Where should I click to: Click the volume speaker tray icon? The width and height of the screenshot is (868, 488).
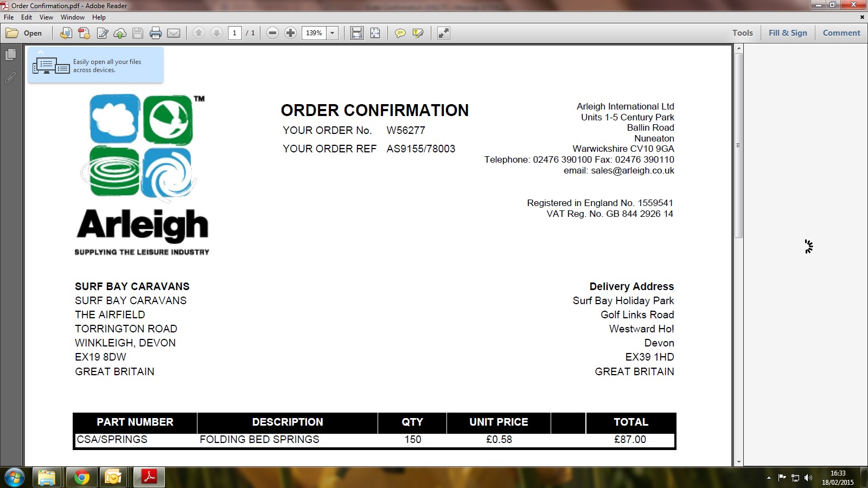pyautogui.click(x=808, y=478)
